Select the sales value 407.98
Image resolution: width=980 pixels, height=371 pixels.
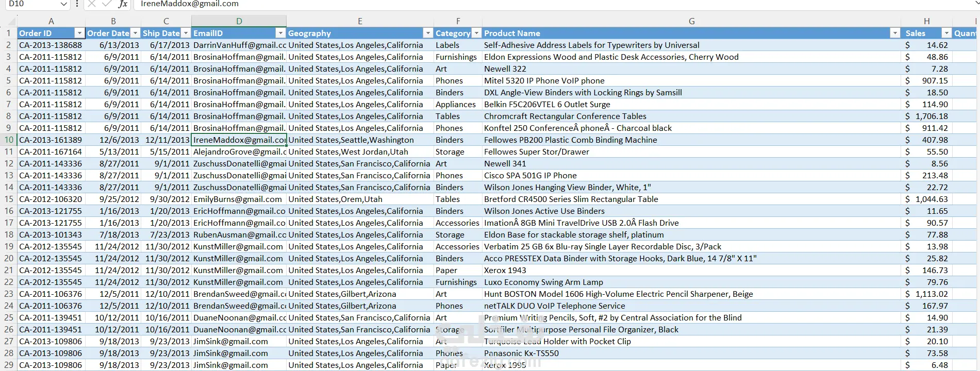pyautogui.click(x=927, y=140)
